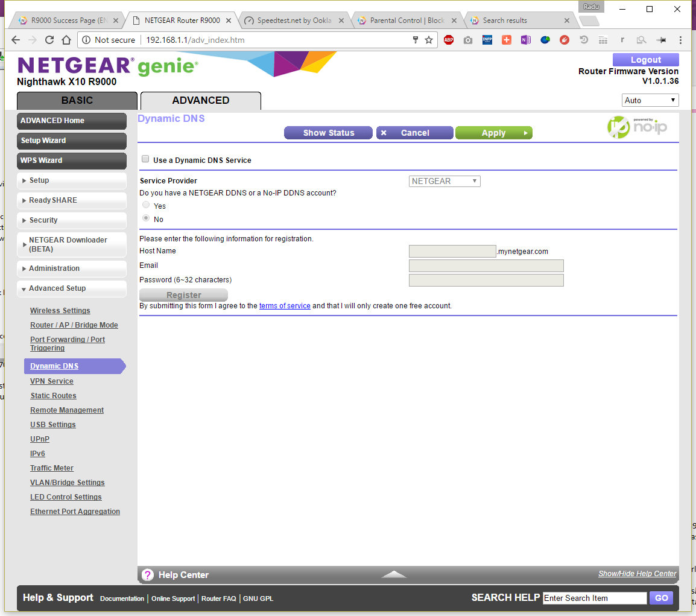This screenshot has width=696, height=616.
Task: Click the Help Center expand arrow
Action: (x=394, y=574)
